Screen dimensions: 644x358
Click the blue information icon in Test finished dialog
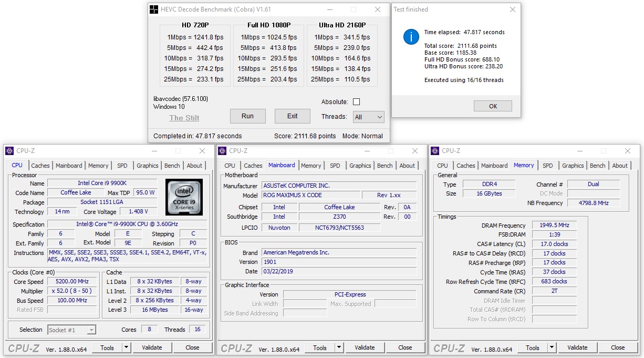tap(411, 37)
